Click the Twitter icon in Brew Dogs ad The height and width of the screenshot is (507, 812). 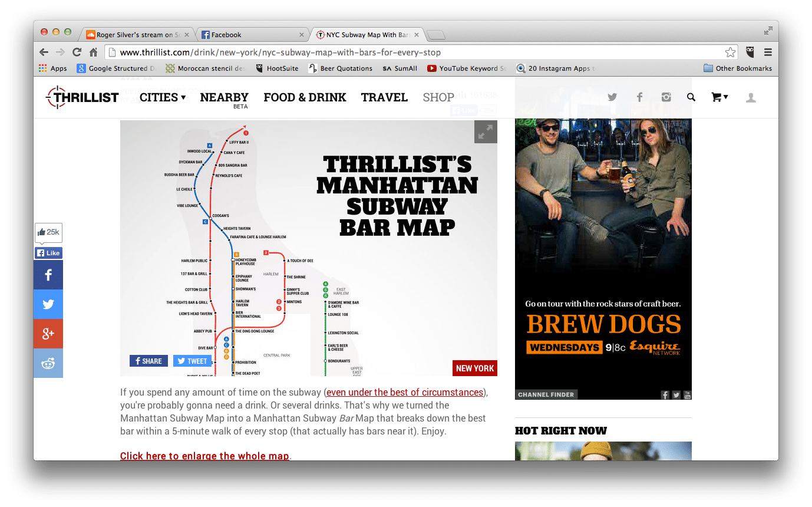pyautogui.click(x=676, y=395)
